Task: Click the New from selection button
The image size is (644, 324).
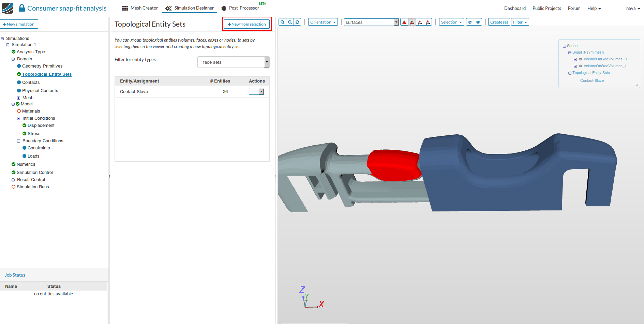Action: point(247,24)
